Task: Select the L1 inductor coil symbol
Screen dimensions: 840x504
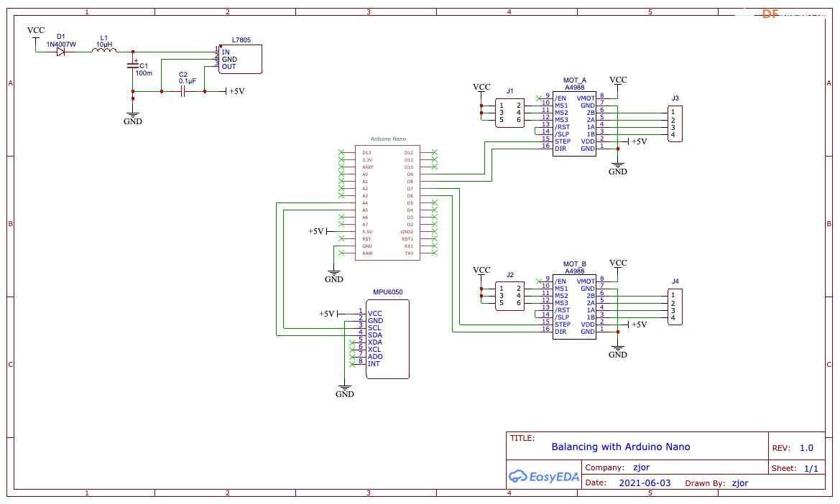Action: (104, 50)
